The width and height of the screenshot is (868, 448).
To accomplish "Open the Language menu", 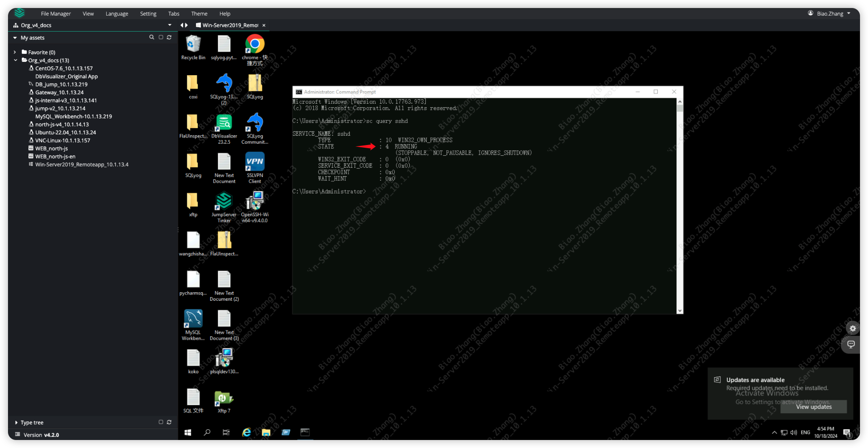I will [x=117, y=14].
